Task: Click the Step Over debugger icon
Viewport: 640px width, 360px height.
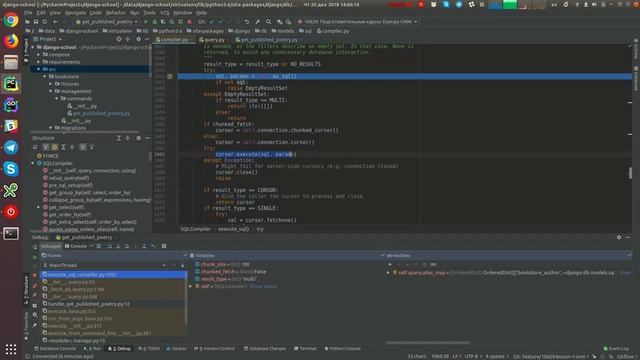Action: (x=109, y=246)
